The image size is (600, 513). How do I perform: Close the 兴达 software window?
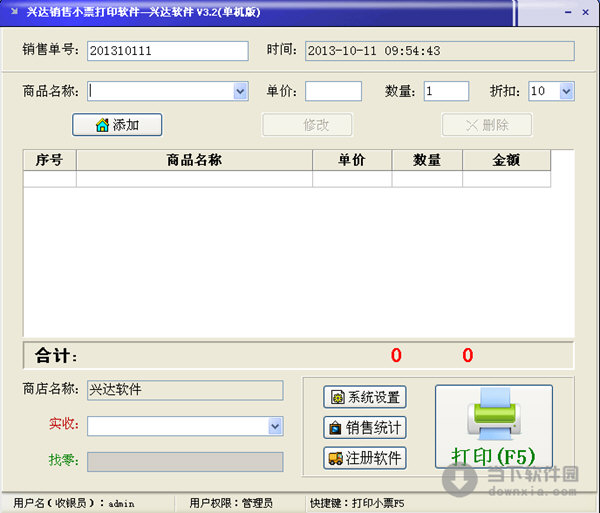[x=585, y=12]
